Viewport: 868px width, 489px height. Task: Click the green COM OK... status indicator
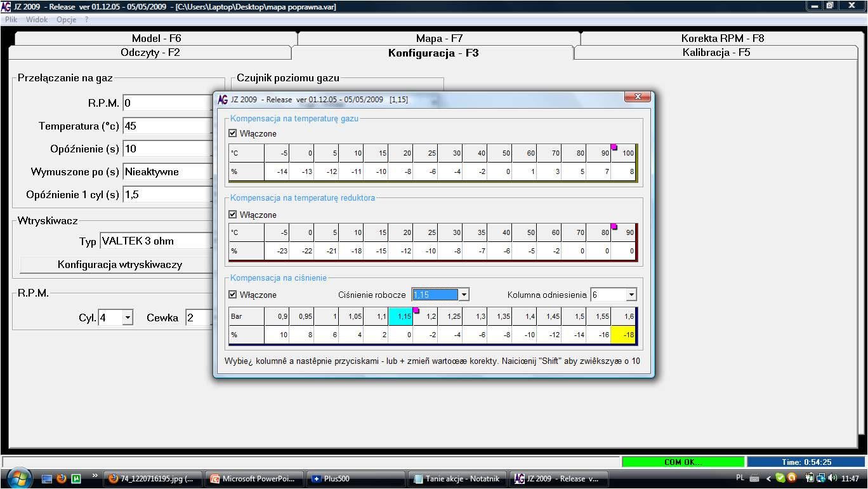(x=683, y=462)
